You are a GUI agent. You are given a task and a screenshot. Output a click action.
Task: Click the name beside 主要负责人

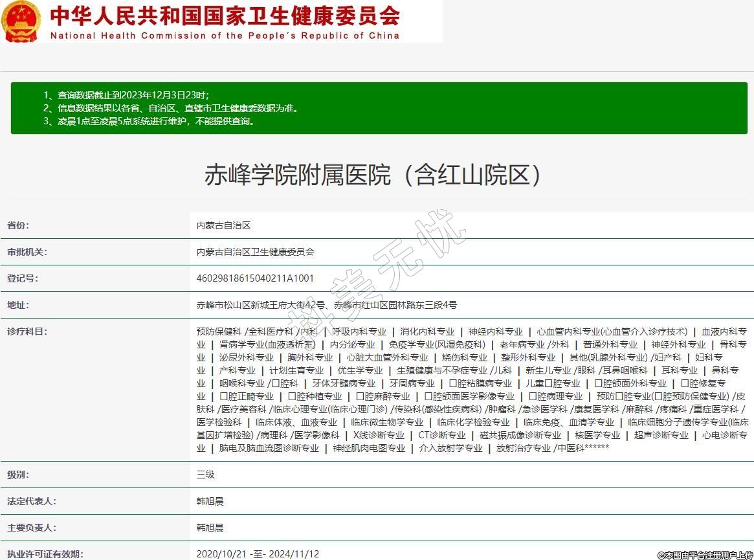[x=210, y=528]
